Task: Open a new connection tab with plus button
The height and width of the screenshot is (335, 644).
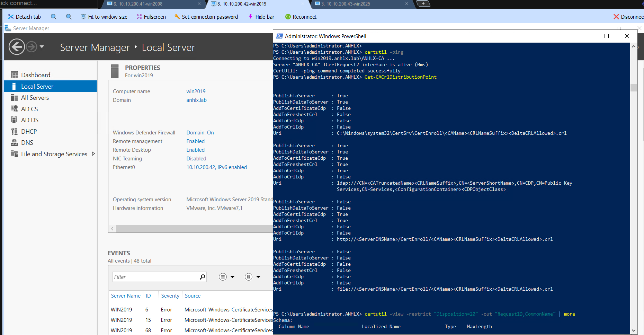Action: [x=423, y=3]
